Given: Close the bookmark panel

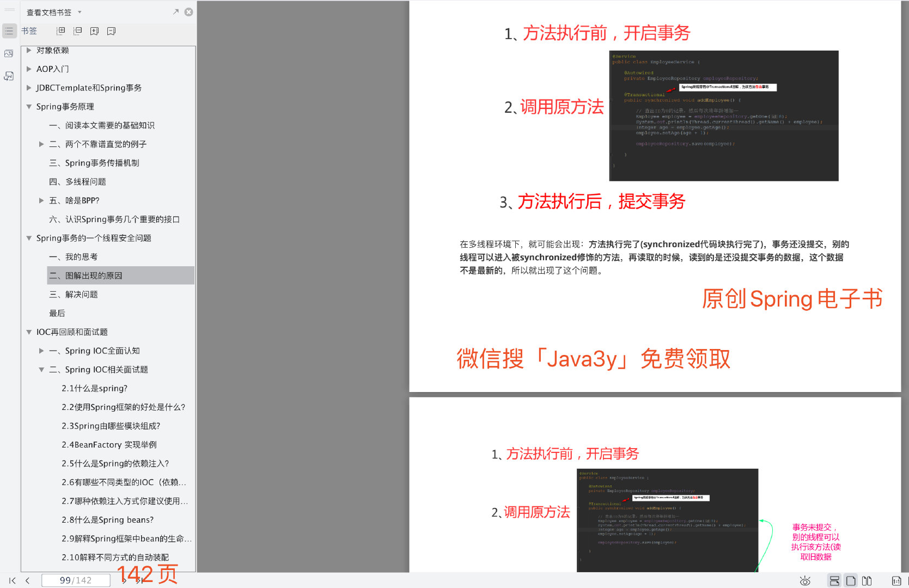Looking at the screenshot, I should [188, 12].
